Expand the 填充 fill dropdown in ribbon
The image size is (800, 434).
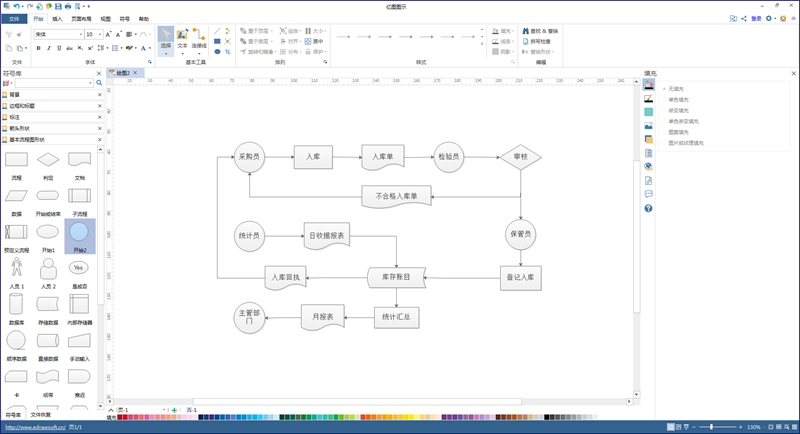pos(512,31)
